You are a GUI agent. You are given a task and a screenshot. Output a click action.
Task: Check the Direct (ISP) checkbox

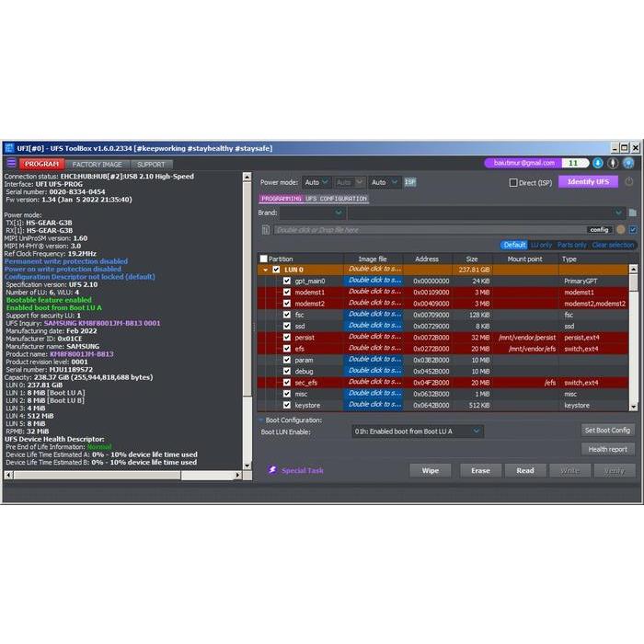pyautogui.click(x=513, y=183)
